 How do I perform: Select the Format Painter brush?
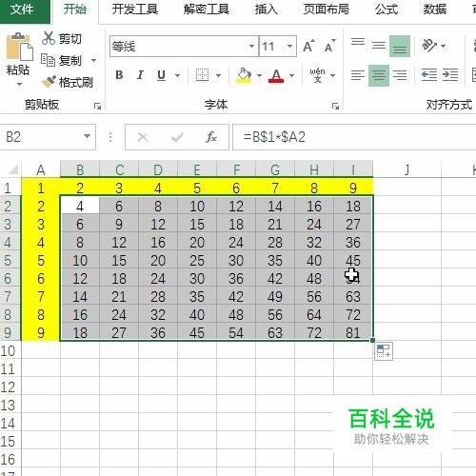coord(49,82)
